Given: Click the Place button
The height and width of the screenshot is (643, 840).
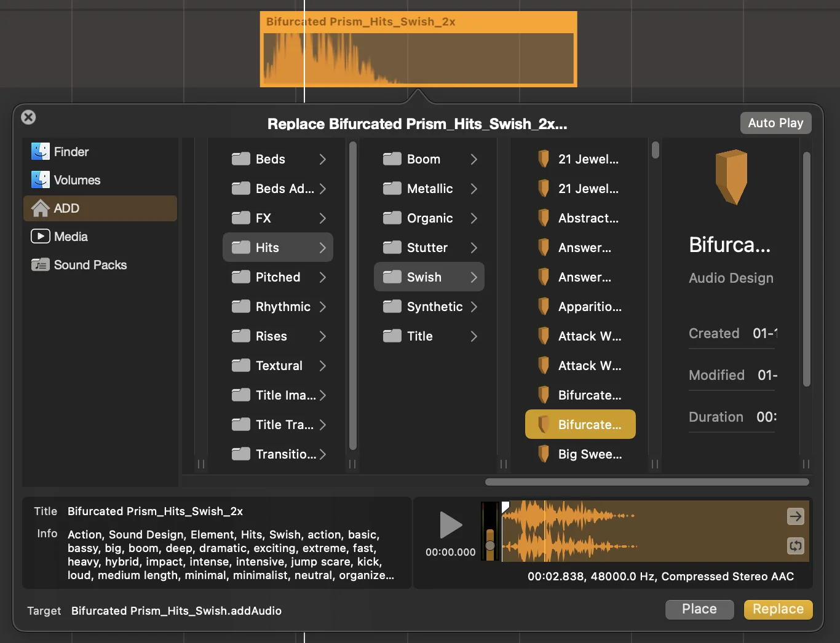Looking at the screenshot, I should point(700,609).
